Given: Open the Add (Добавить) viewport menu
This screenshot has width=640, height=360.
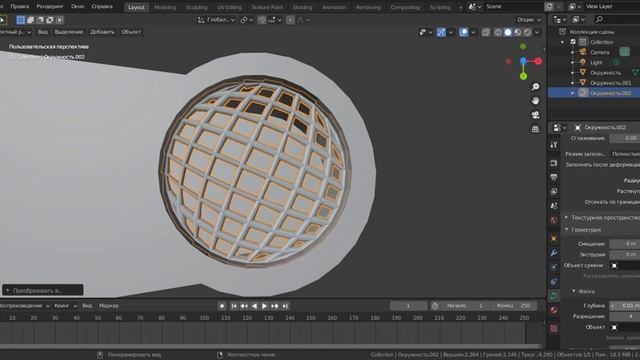Looking at the screenshot, I should pos(102,32).
